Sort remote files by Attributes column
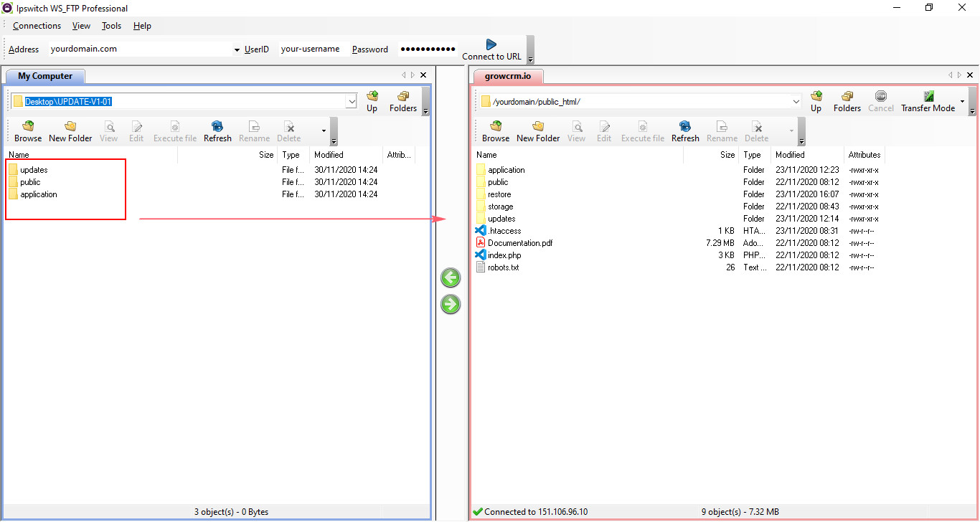The height and width of the screenshot is (522, 980). pyautogui.click(x=864, y=155)
